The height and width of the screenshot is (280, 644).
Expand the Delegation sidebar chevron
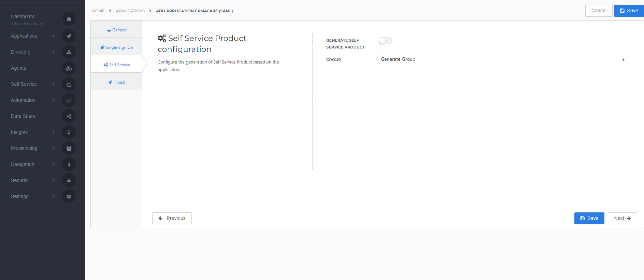[x=54, y=164]
